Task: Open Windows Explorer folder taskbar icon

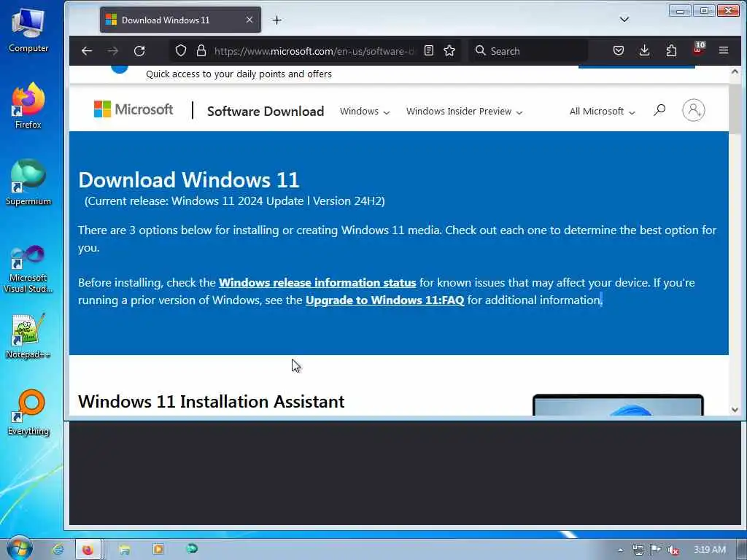Action: [124, 550]
